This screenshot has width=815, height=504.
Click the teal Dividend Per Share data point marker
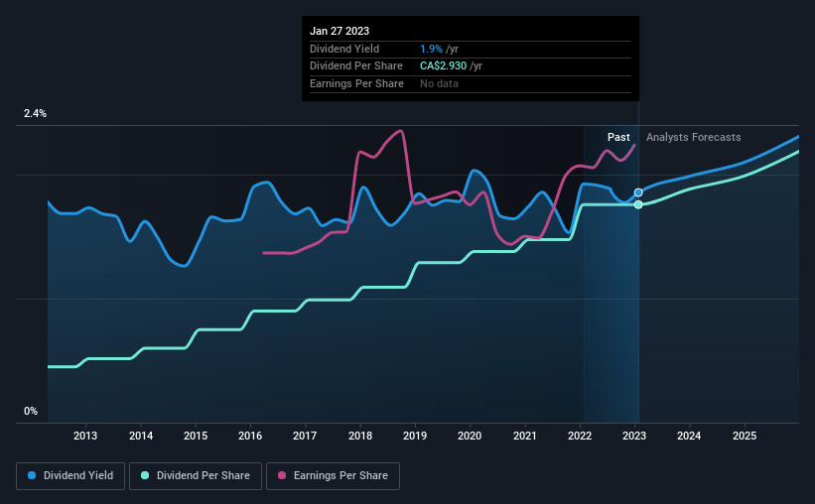pos(638,204)
